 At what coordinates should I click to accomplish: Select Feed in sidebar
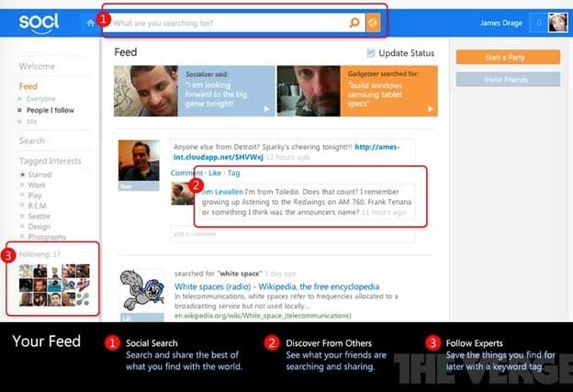pos(28,86)
